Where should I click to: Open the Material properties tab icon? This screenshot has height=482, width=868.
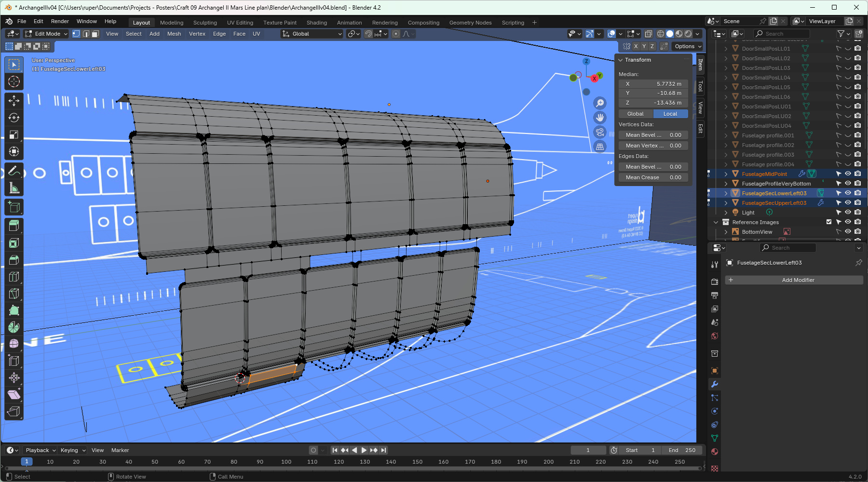715,452
